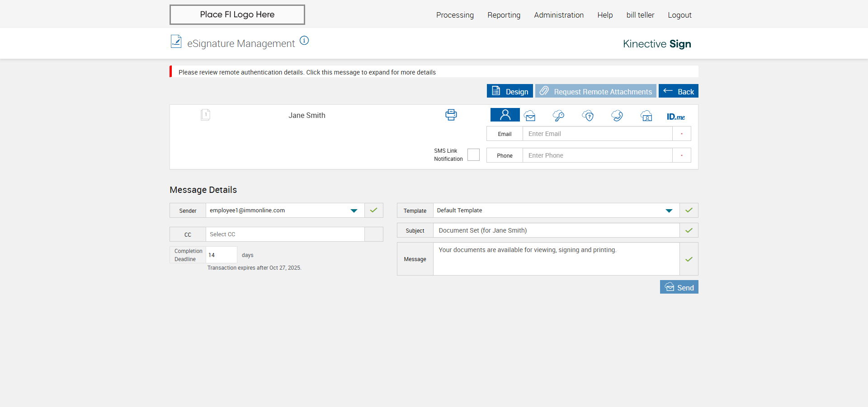Open the Help menu
The image size is (868, 407).
point(605,15)
